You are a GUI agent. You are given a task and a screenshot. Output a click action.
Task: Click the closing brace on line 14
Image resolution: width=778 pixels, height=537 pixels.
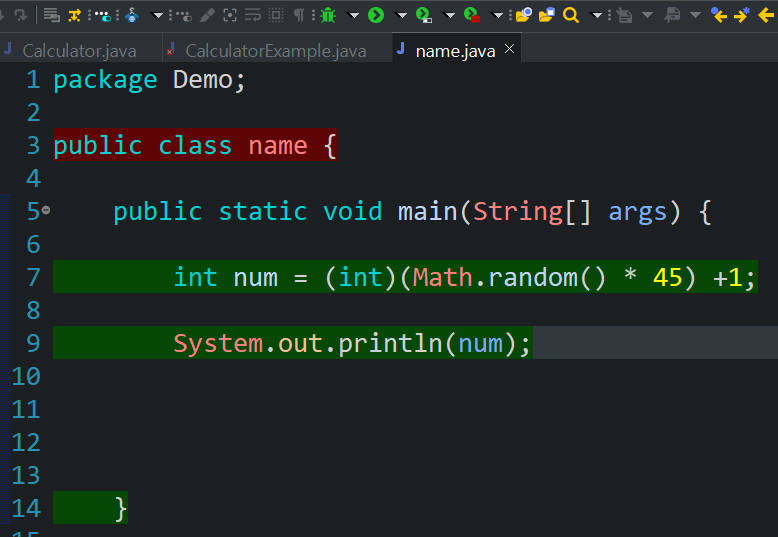pos(121,508)
